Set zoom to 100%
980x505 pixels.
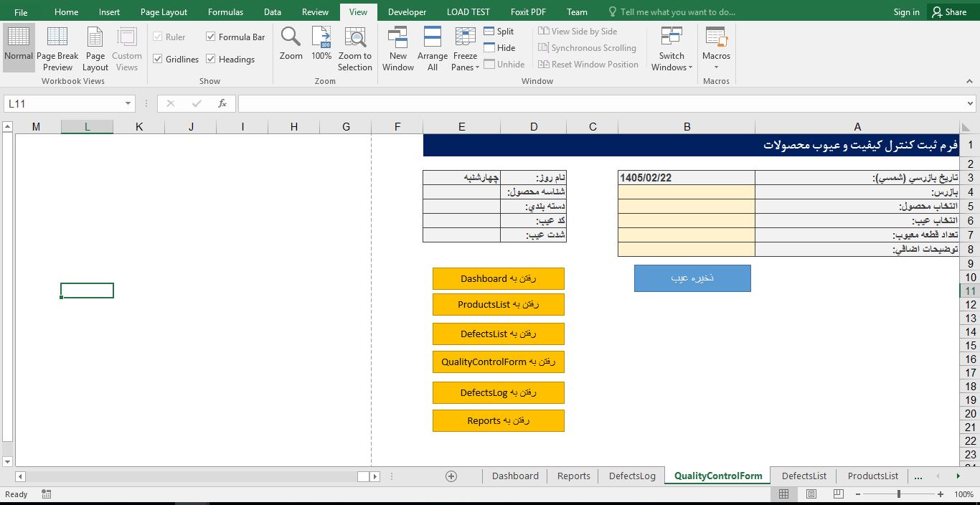(x=321, y=44)
